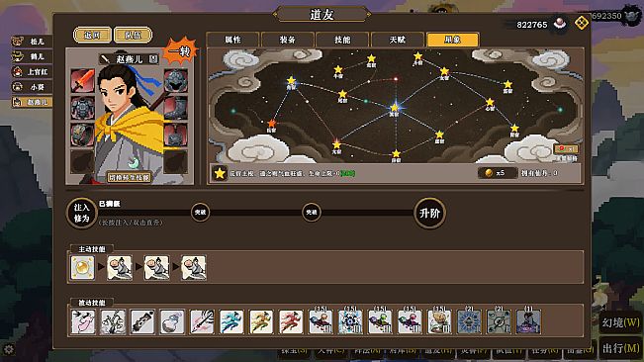
Task: Click the boot equipment slot
Action: click(x=176, y=108)
